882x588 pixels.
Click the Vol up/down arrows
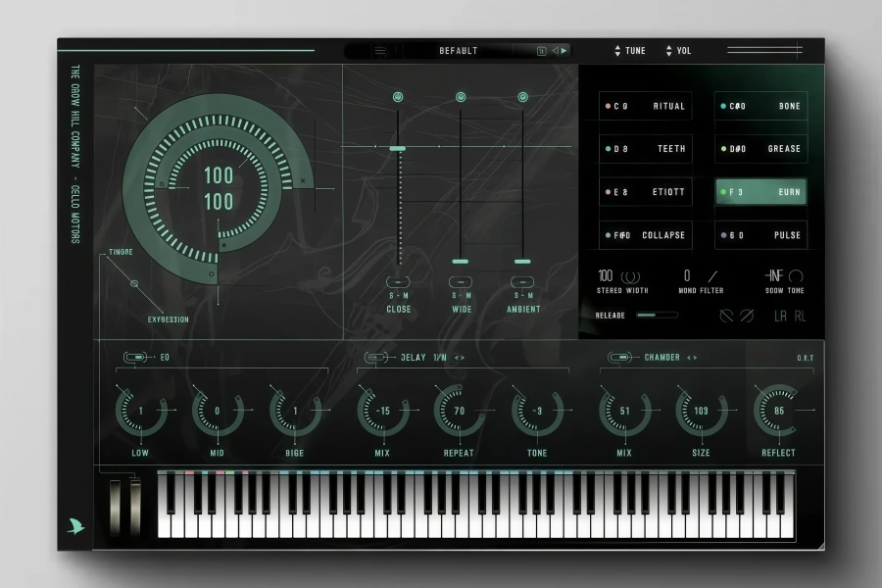(668, 51)
